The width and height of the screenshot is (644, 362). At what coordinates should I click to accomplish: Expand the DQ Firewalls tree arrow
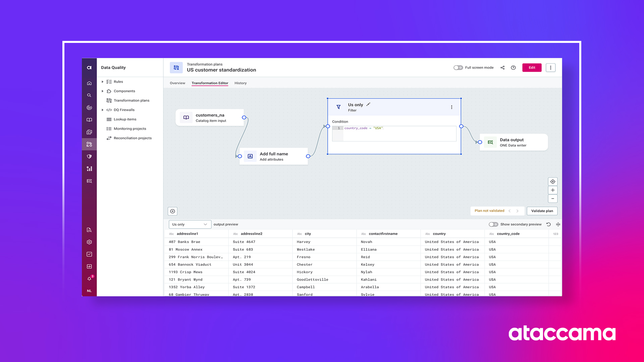click(103, 110)
